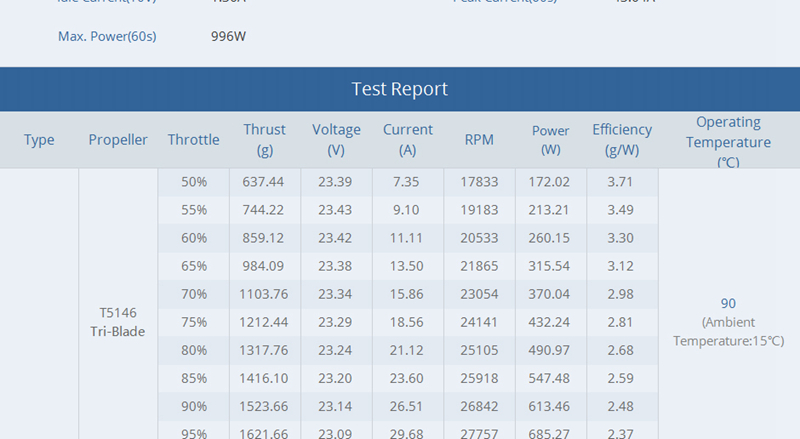Select the Voltage (V) column header

336,140
